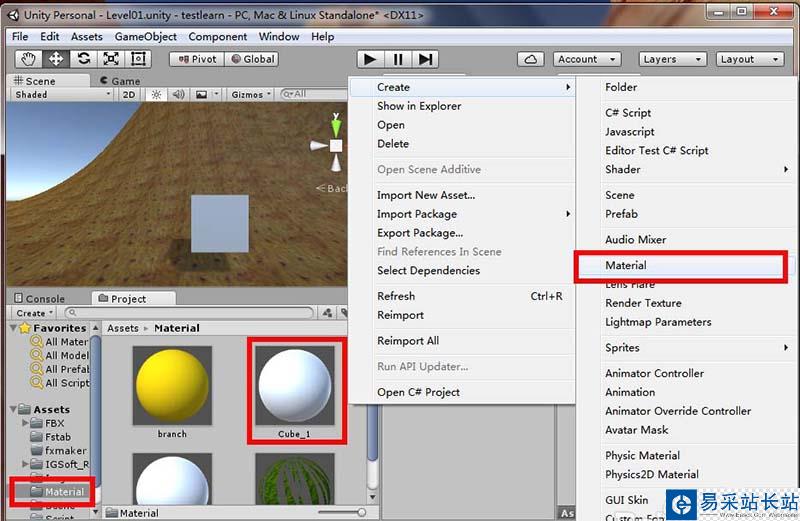
Task: Select the Cube_1 material thumbnail
Action: click(295, 386)
